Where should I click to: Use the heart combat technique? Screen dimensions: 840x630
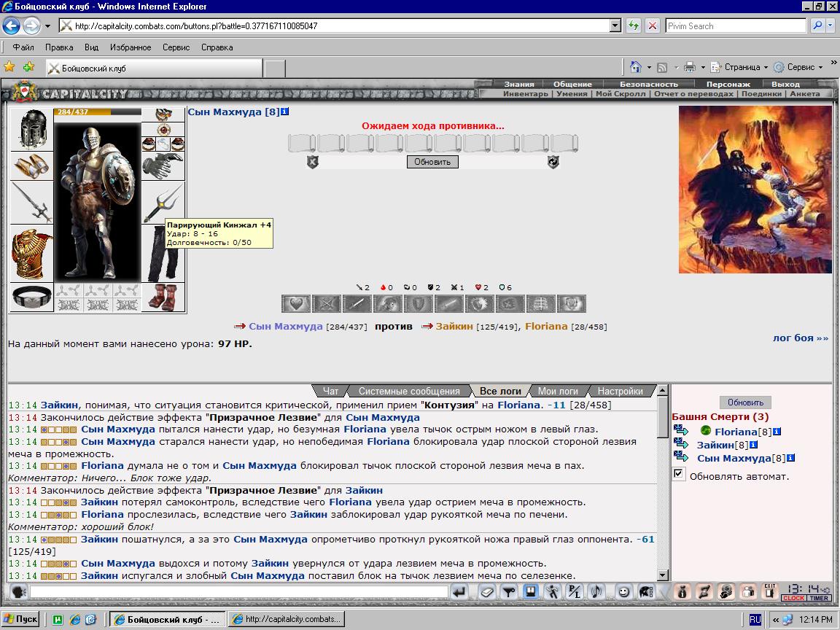(x=296, y=304)
